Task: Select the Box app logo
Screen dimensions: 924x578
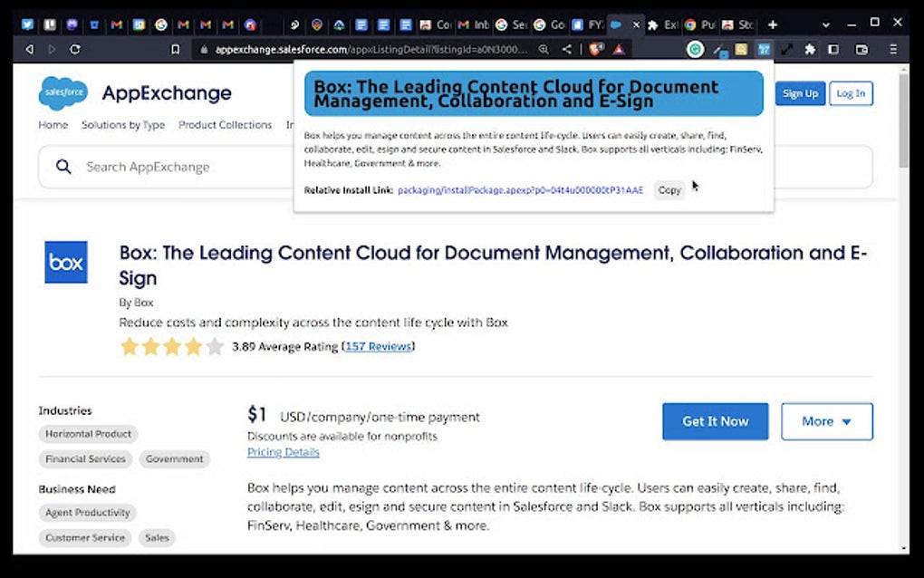Action: point(65,262)
